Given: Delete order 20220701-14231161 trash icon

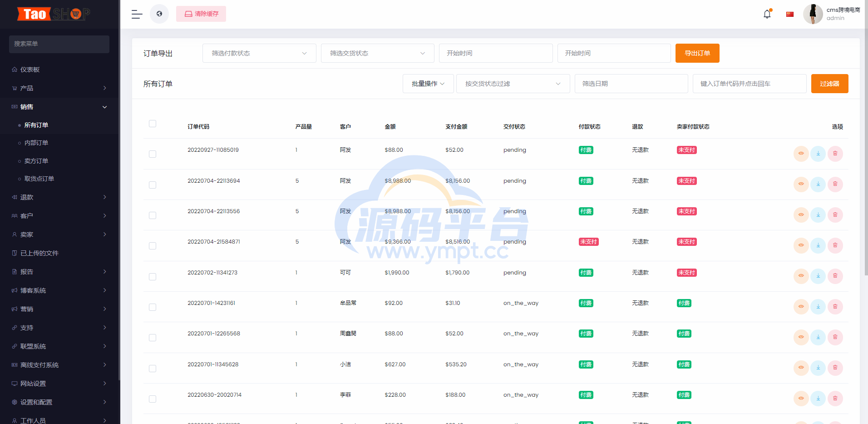Looking at the screenshot, I should click(835, 306).
